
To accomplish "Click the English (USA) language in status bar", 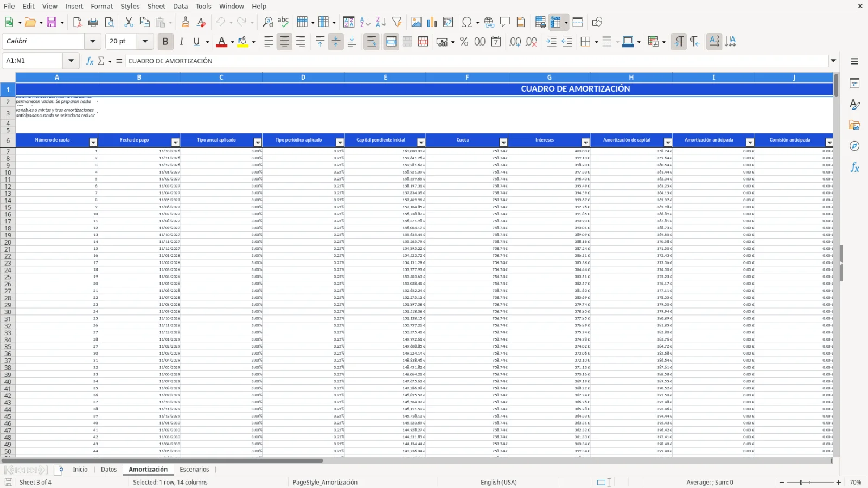I will click(499, 482).
